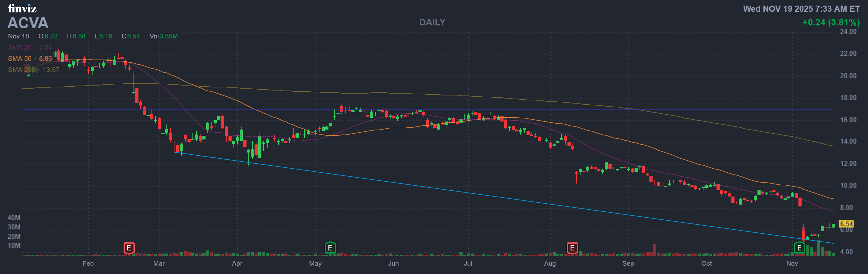
Task: Click the 40M volume axis label
Action: [x=14, y=218]
